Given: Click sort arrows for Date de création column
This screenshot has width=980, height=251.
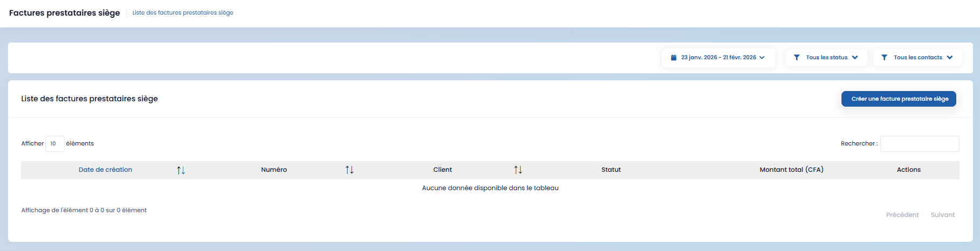Looking at the screenshot, I should click(x=181, y=170).
